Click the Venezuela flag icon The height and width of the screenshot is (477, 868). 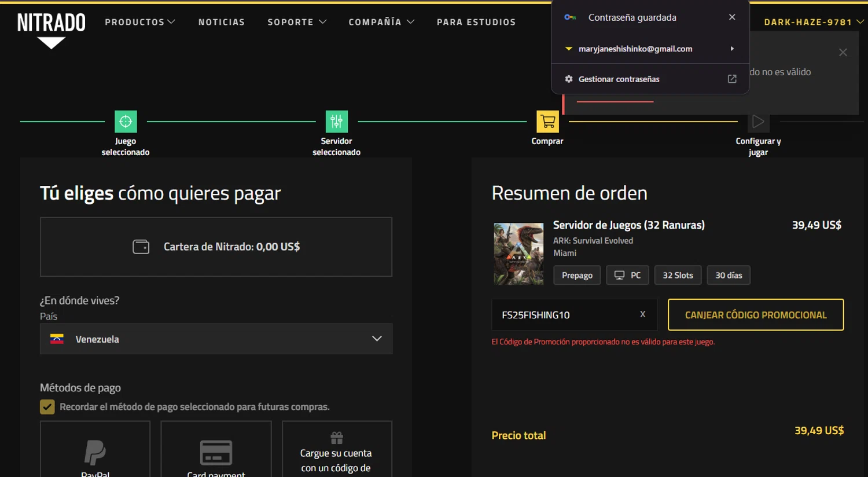57,339
